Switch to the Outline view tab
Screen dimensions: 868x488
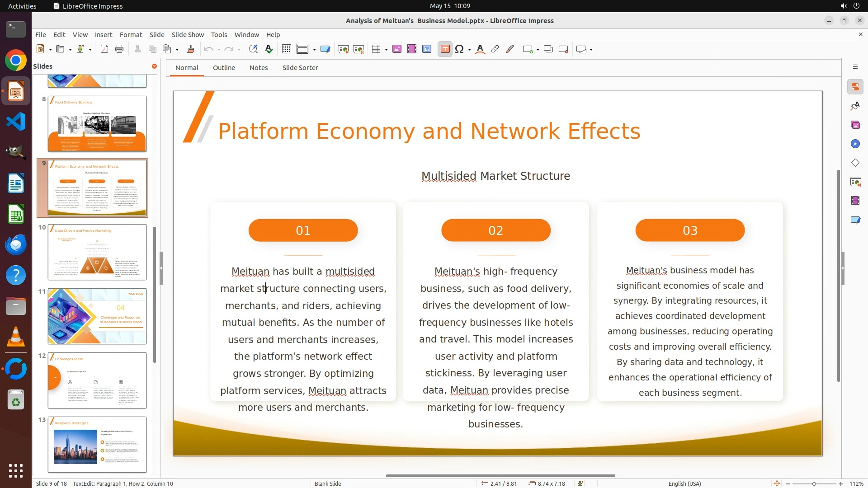coord(224,68)
